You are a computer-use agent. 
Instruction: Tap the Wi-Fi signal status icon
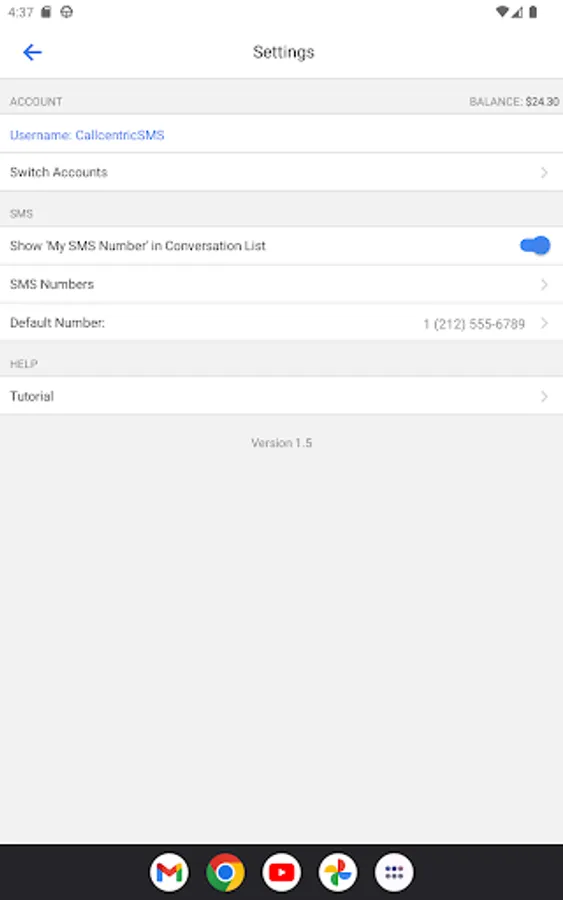[x=502, y=12]
